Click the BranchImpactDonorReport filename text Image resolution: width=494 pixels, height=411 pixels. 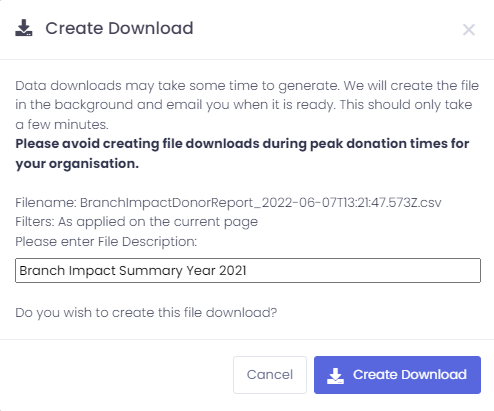coord(261,203)
